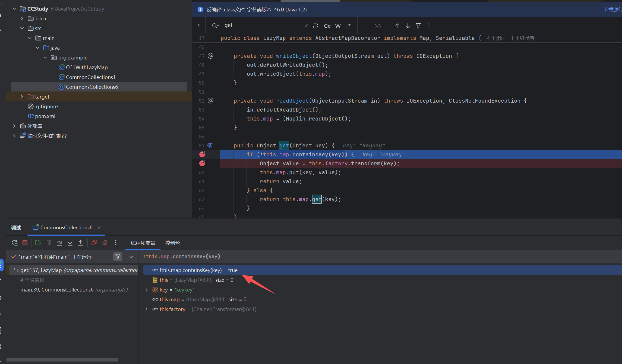Stop the debug session
The width and height of the screenshot is (622, 364).
coord(25,243)
